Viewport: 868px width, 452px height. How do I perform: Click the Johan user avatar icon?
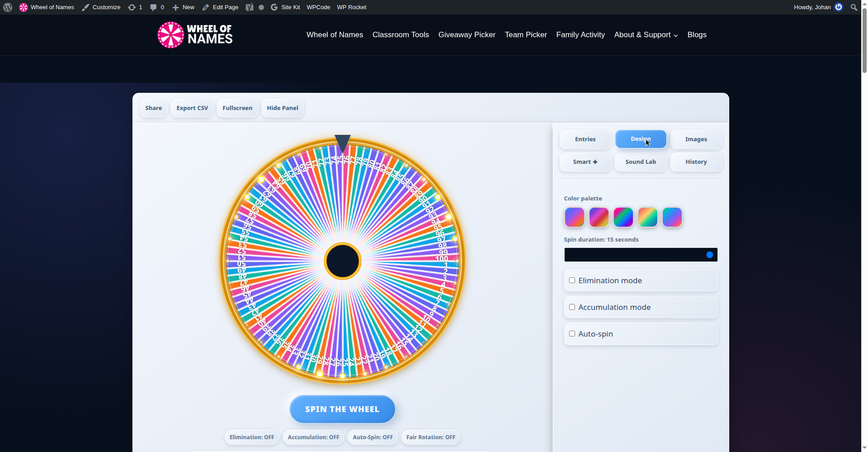(838, 7)
